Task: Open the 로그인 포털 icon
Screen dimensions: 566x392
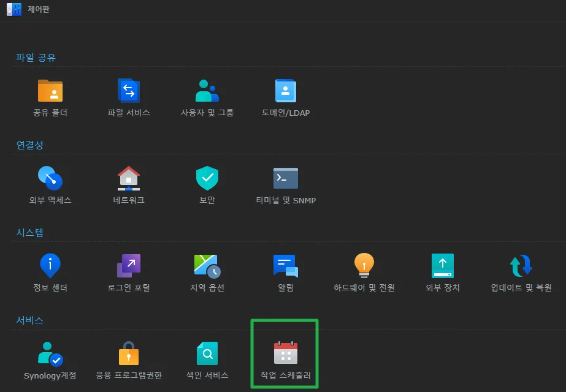Action: [129, 266]
